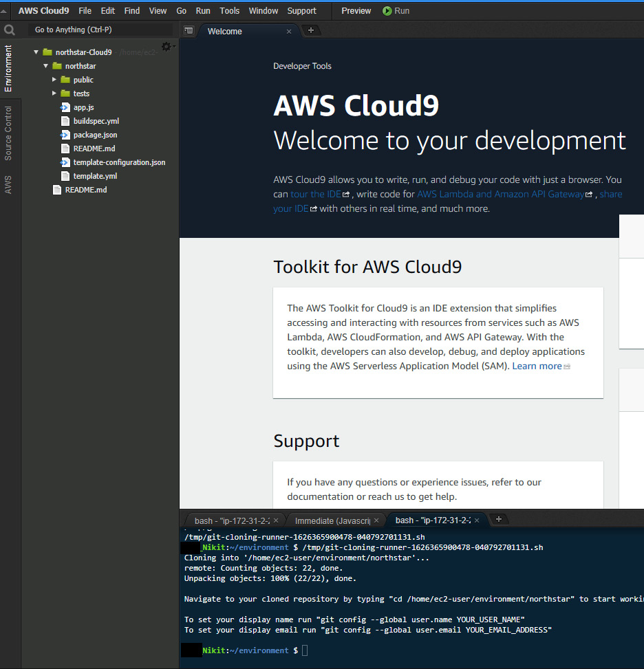Open the Edit menu
The image size is (644, 669).
point(107,11)
